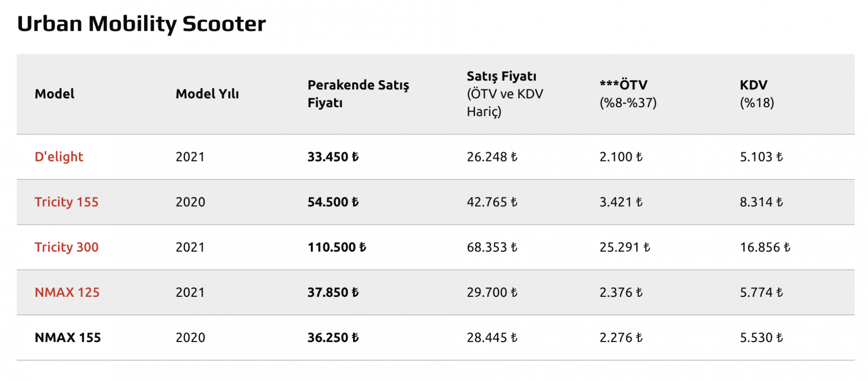Click the 16.856 ₺ KDV value
868x381 pixels.
(x=765, y=247)
